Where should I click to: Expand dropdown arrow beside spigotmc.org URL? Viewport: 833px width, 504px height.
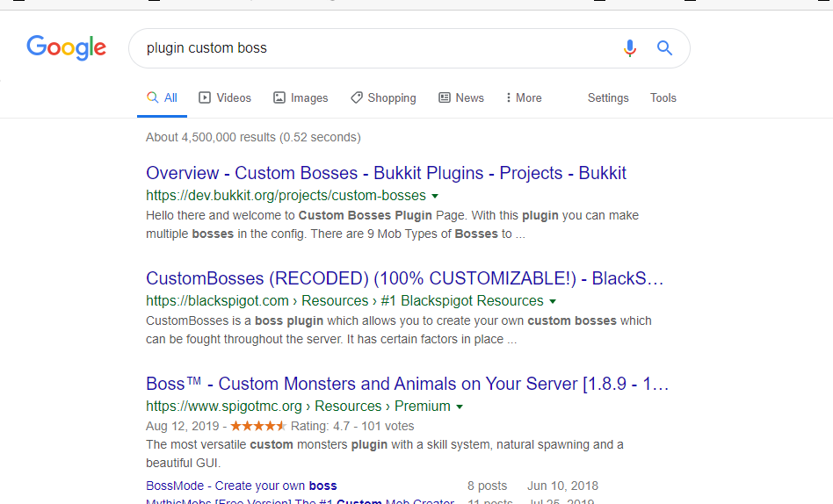click(460, 407)
